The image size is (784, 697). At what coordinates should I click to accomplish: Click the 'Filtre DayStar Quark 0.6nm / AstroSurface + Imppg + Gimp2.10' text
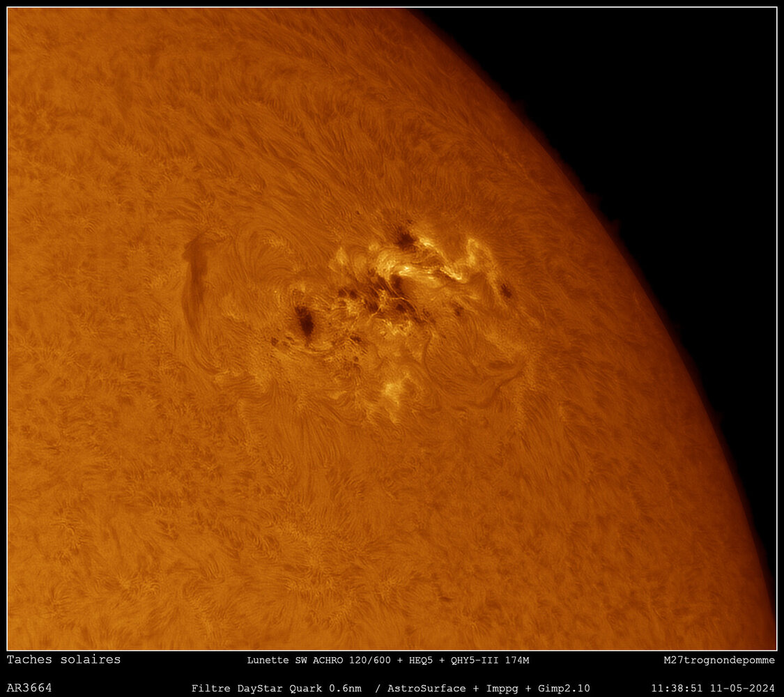390,689
